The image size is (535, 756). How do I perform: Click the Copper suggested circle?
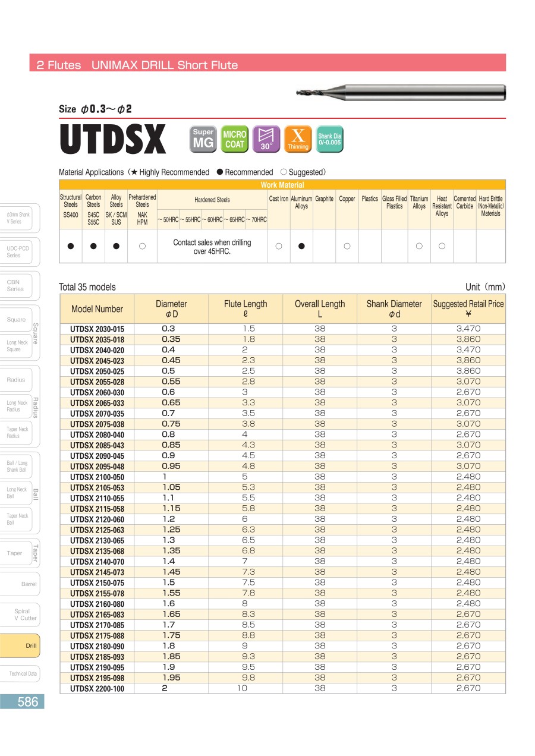tap(347, 246)
